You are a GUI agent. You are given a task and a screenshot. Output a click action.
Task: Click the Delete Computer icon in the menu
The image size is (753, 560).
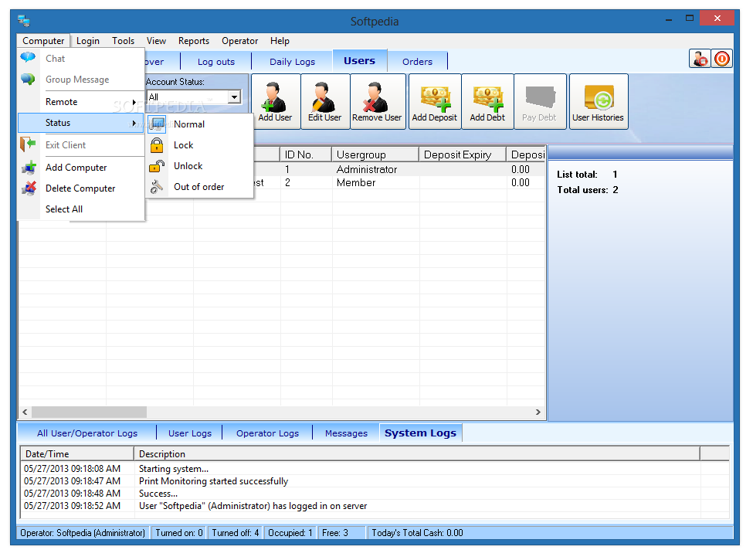click(29, 188)
